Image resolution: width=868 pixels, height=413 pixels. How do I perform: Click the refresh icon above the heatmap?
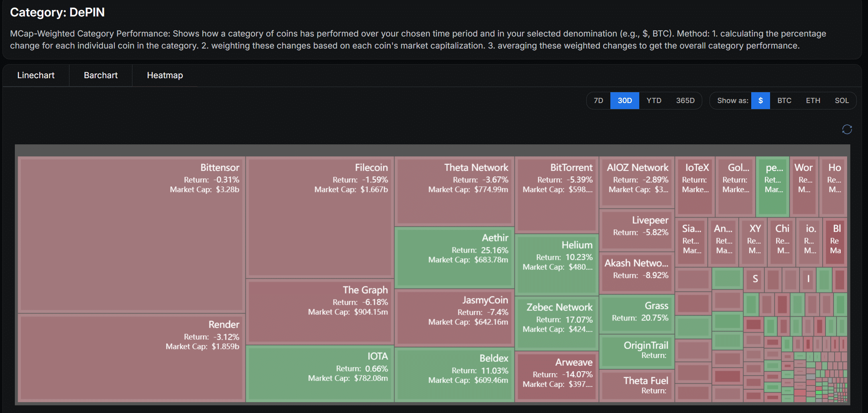847,129
